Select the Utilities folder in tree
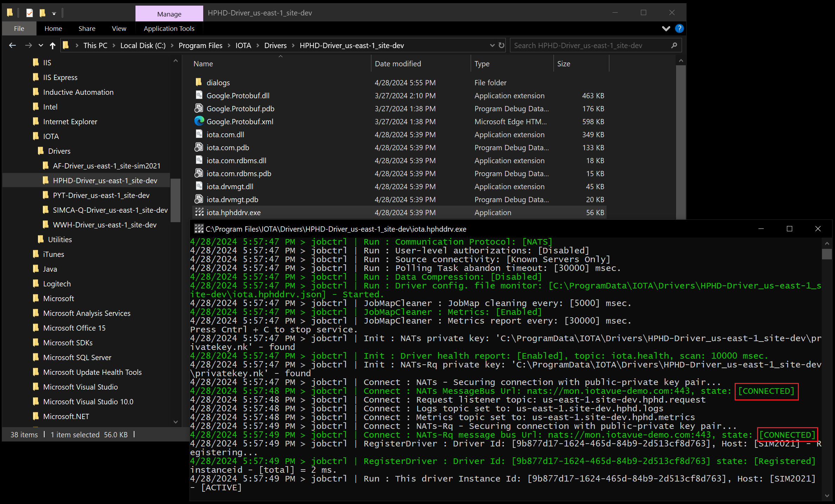The image size is (835, 504). point(60,240)
